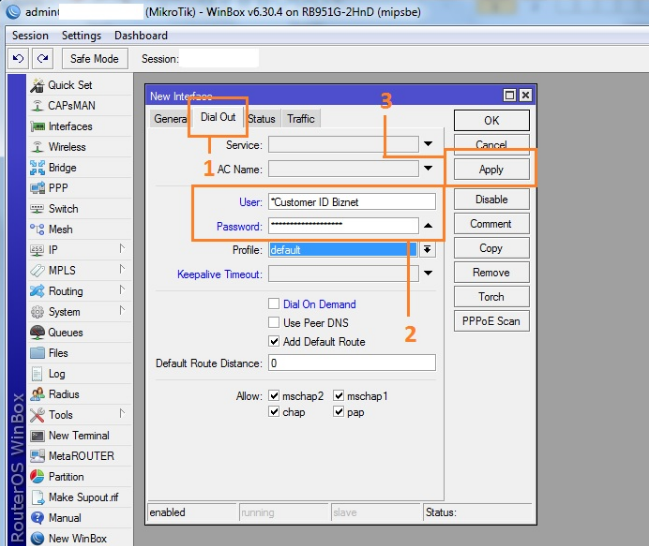Switch to the General tab
This screenshot has height=546, width=649.
point(170,119)
